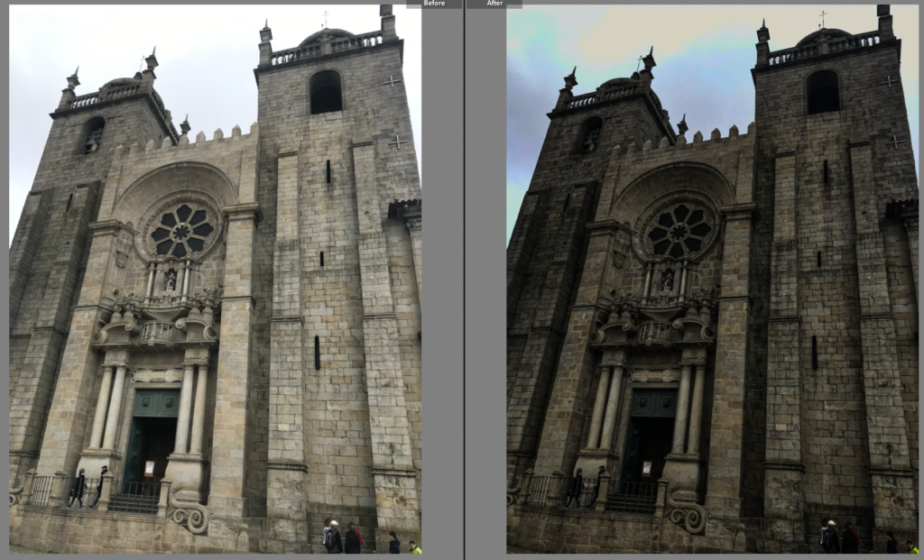Click the rose window in Before photo
Image resolution: width=924 pixels, height=560 pixels.
tap(182, 230)
